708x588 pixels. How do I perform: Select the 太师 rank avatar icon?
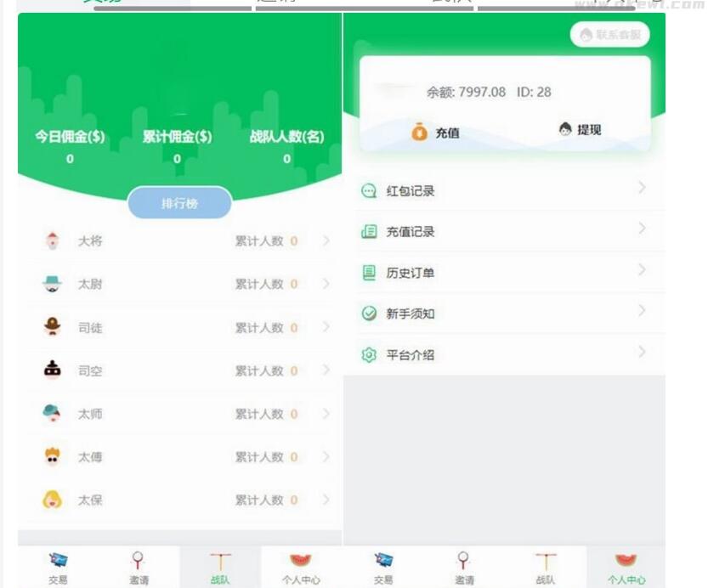(53, 413)
